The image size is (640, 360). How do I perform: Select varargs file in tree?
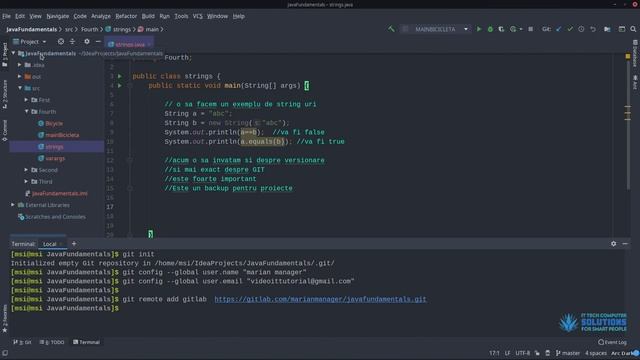[55, 158]
